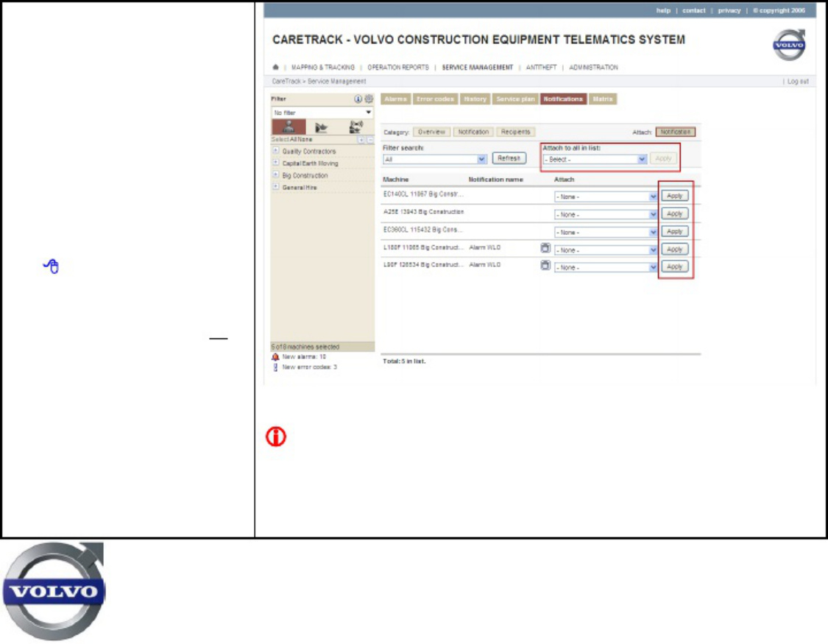Open Attach dropdown for EC140CL machine
This screenshot has height=644, width=828.
click(606, 197)
